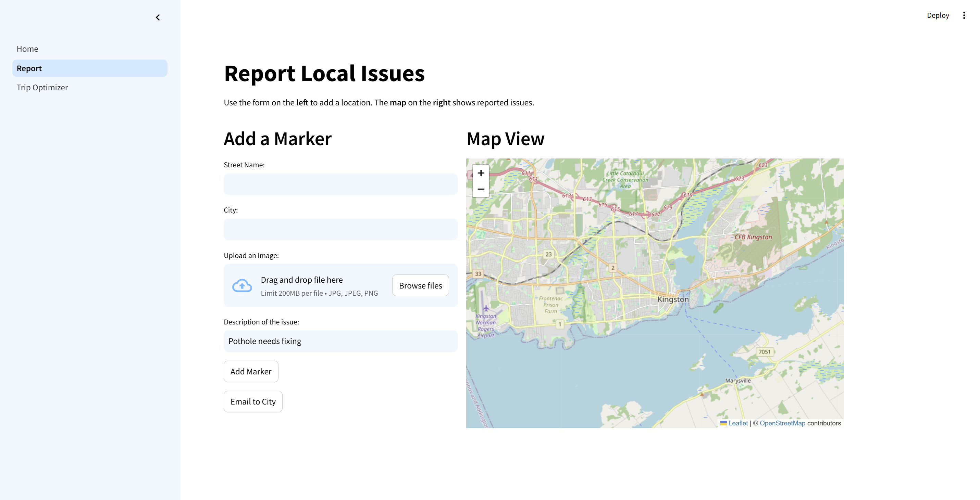Viewport: 980px width, 500px height.
Task: Click the Email to City button
Action: click(253, 401)
